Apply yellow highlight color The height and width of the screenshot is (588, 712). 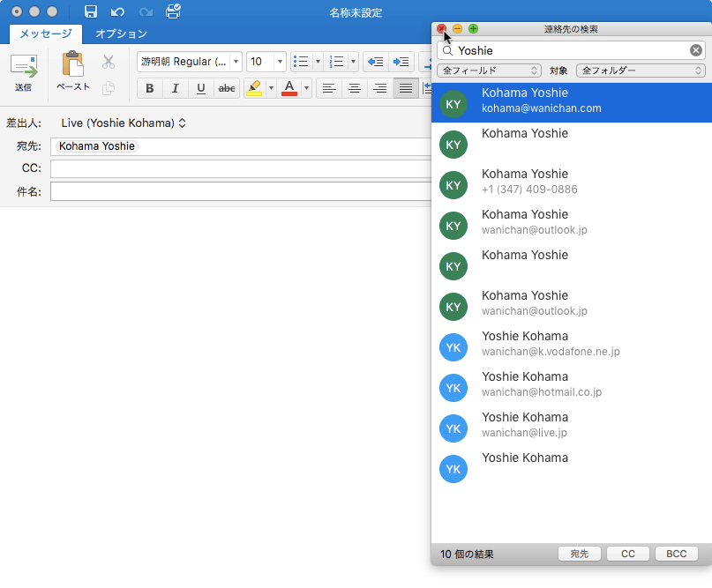254,88
